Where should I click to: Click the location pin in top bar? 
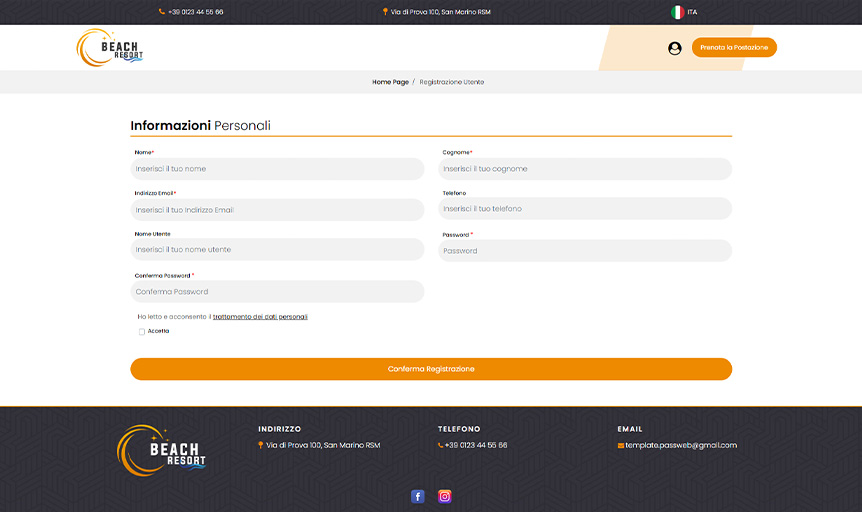[x=385, y=12]
